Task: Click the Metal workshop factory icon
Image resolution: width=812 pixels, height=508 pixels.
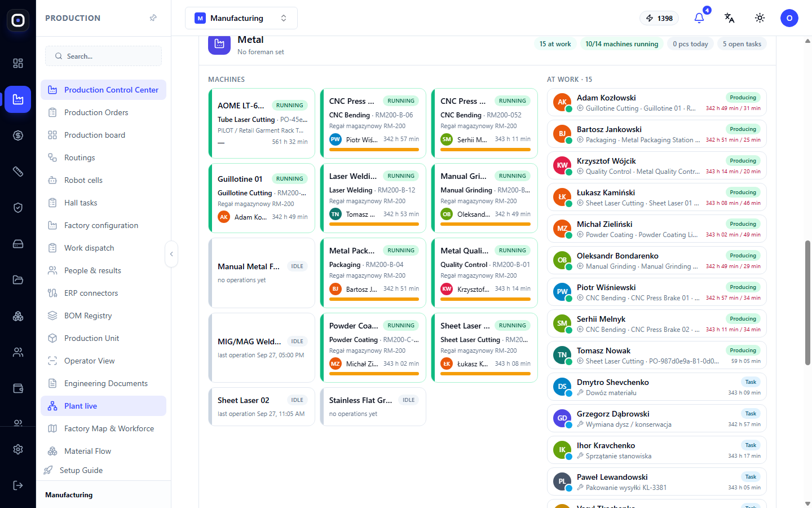Action: 219,44
